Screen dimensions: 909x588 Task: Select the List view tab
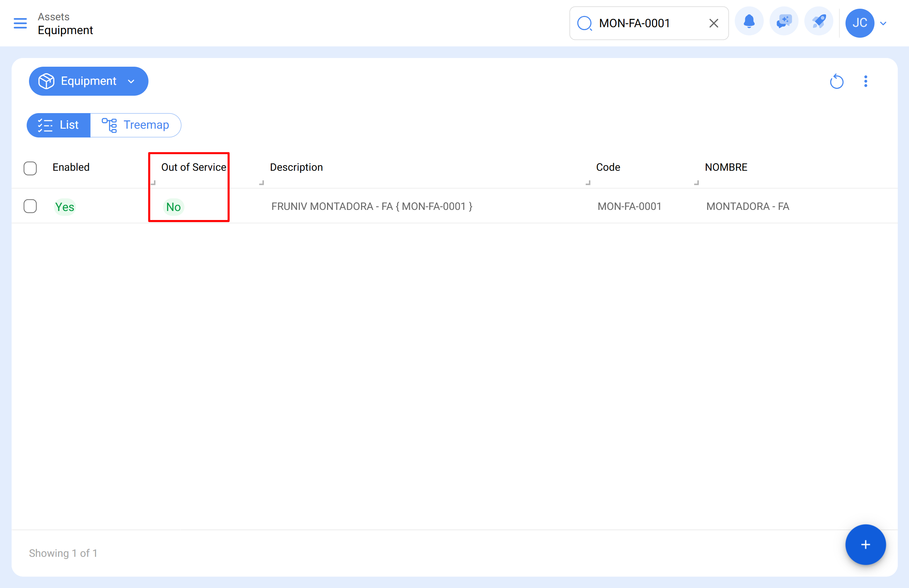click(x=58, y=125)
